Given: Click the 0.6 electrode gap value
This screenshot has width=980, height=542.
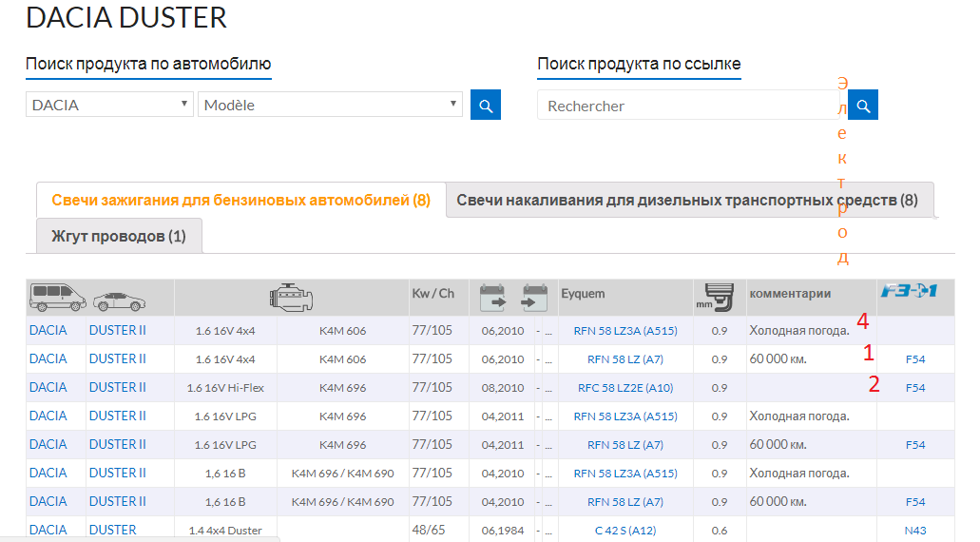Looking at the screenshot, I should pyautogui.click(x=720, y=531).
